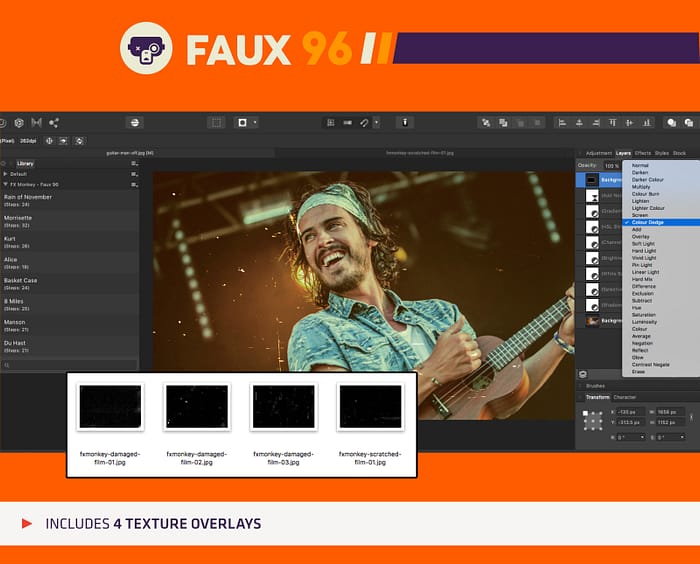Run the Morrisette macro

(x=70, y=221)
